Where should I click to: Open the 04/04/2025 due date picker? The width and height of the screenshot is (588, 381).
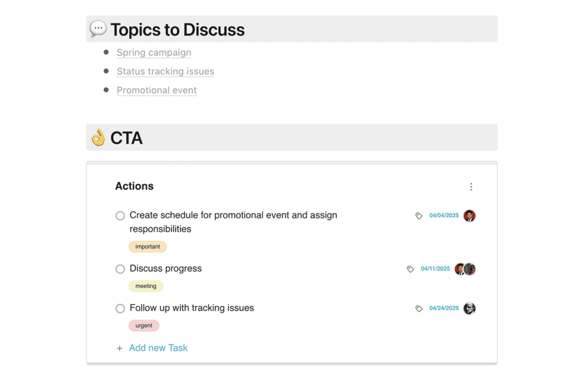coord(444,216)
